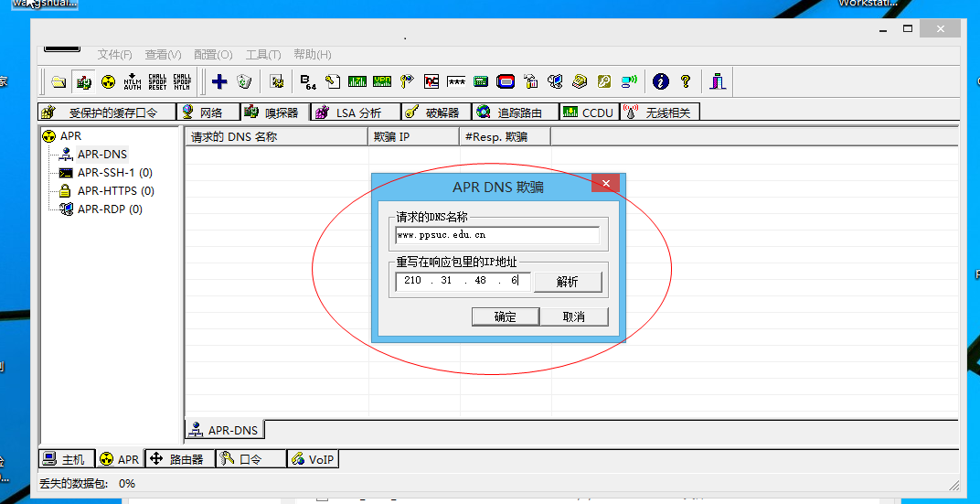Switch to the 嗅探器 tab
Viewport: 980px width, 504px height.
(x=275, y=113)
